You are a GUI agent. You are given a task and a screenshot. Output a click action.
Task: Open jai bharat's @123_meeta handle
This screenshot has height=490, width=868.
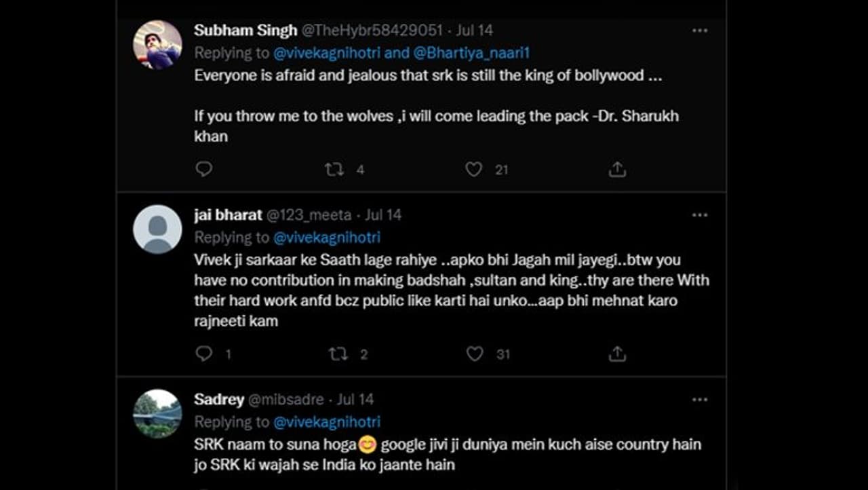309,215
